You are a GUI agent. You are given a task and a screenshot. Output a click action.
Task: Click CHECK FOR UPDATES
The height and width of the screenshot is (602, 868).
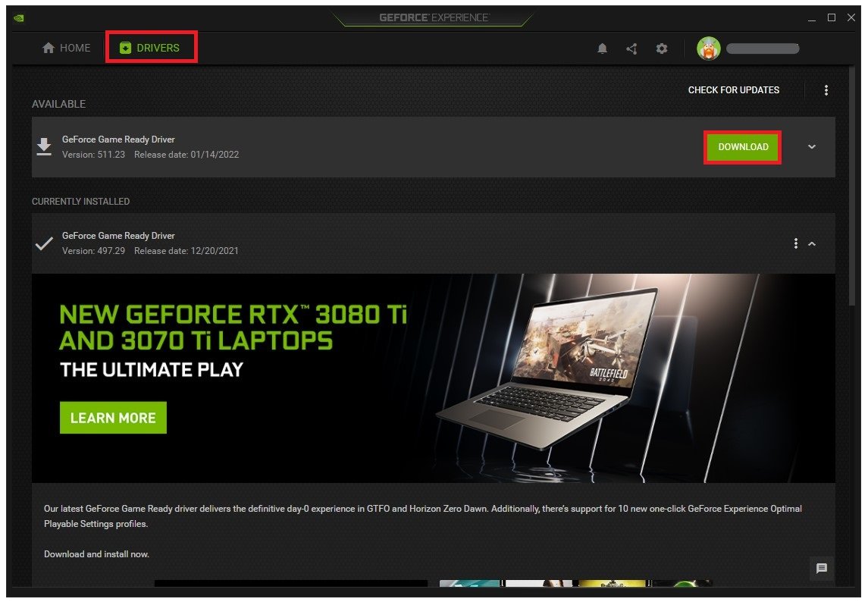coord(734,90)
